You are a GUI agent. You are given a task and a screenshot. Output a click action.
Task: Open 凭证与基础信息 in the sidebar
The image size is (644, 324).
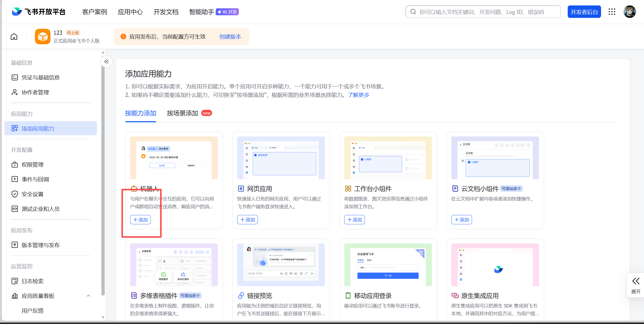tap(40, 77)
